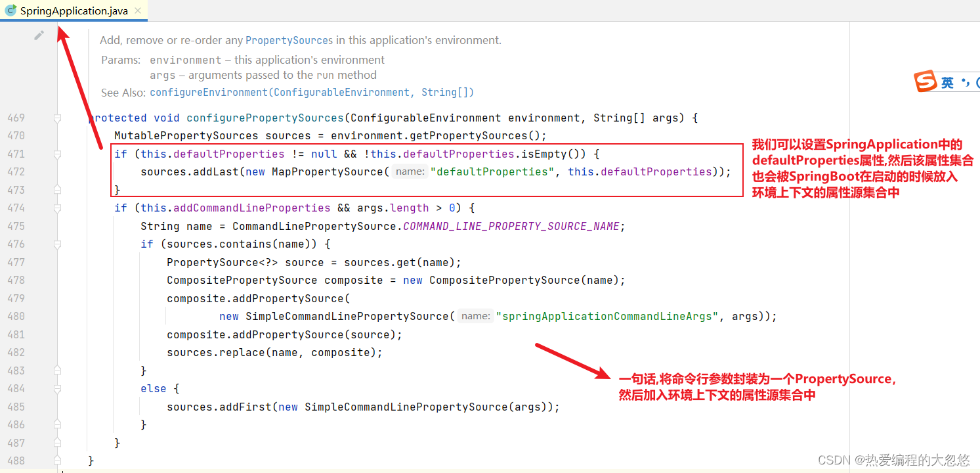Click sources.replace(name, composite) statement
The width and height of the screenshot is (980, 473).
pyautogui.click(x=274, y=353)
